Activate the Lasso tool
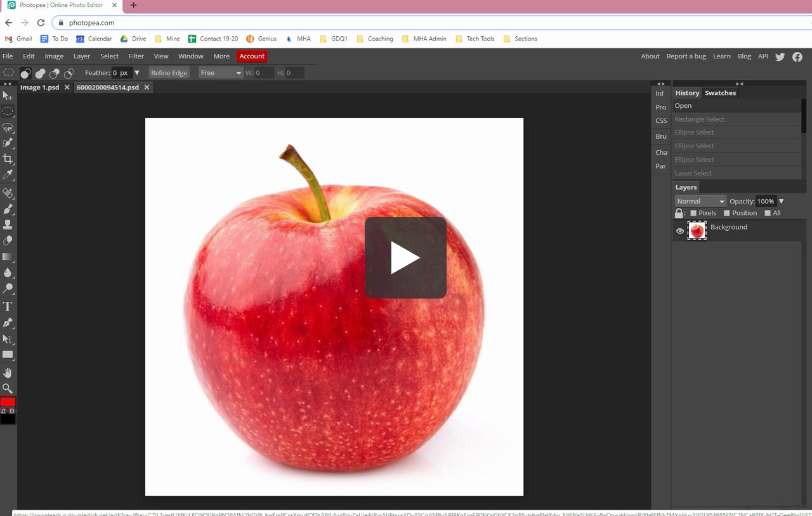The image size is (812, 516). [8, 127]
